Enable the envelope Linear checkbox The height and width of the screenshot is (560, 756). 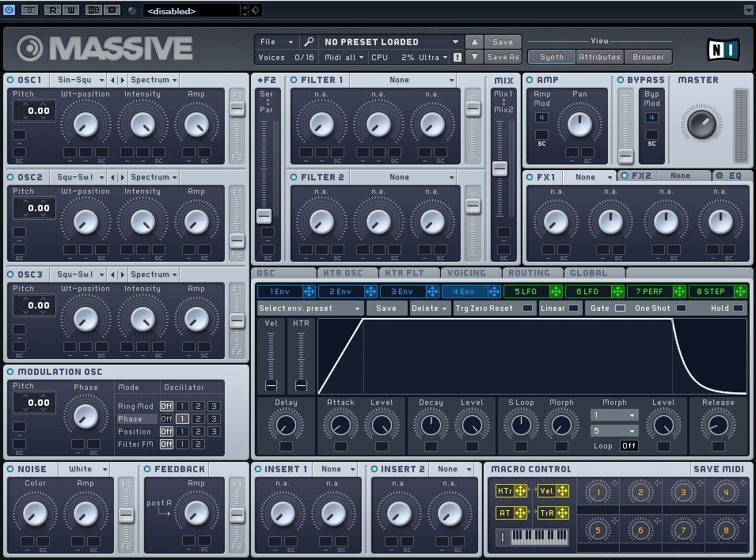pyautogui.click(x=573, y=308)
